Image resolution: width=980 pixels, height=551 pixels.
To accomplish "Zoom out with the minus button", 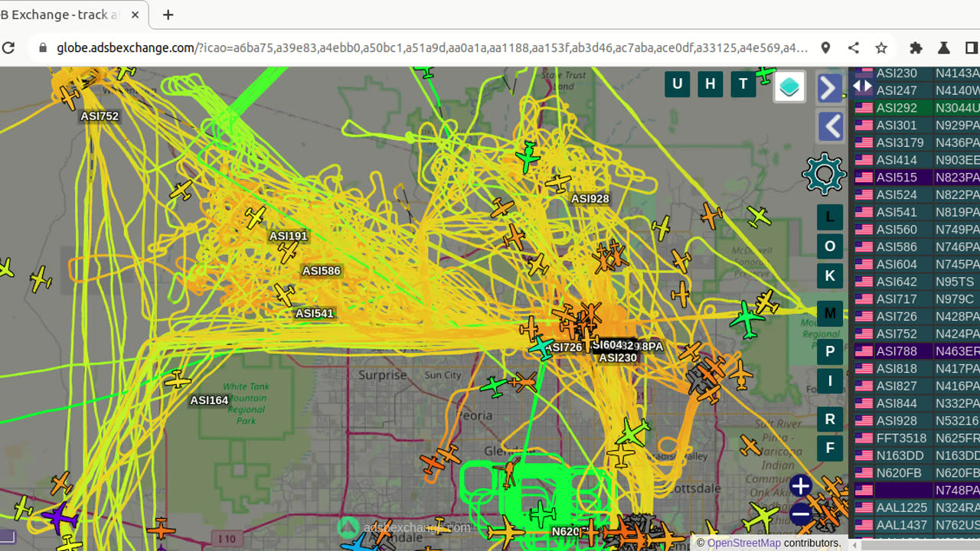I will tap(800, 514).
